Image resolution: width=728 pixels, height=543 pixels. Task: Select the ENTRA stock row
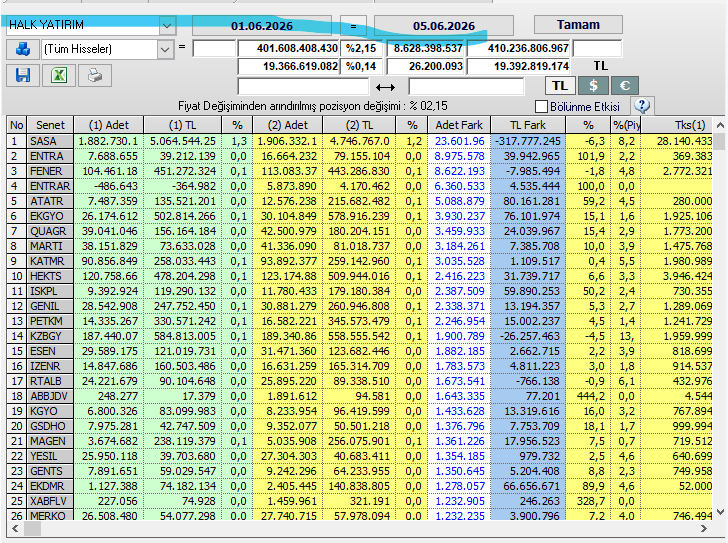point(359,156)
